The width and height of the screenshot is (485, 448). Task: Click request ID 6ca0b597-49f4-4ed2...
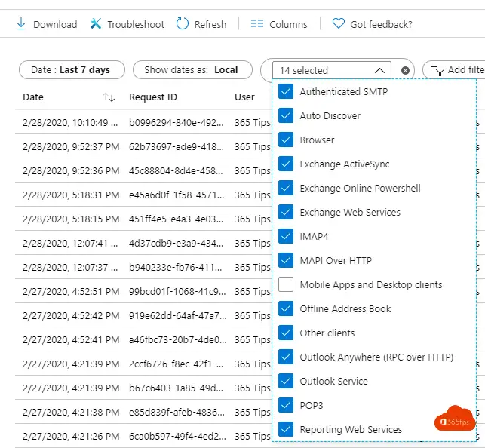click(177, 436)
